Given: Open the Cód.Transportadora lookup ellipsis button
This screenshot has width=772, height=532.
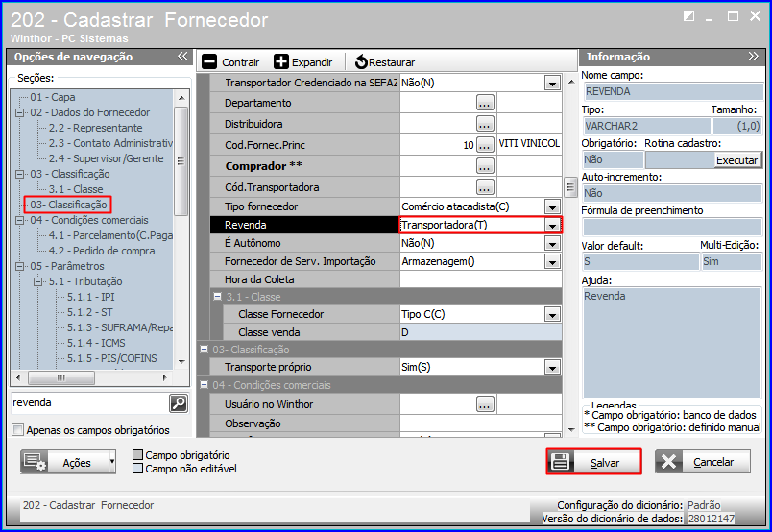Looking at the screenshot, I should coord(486,187).
